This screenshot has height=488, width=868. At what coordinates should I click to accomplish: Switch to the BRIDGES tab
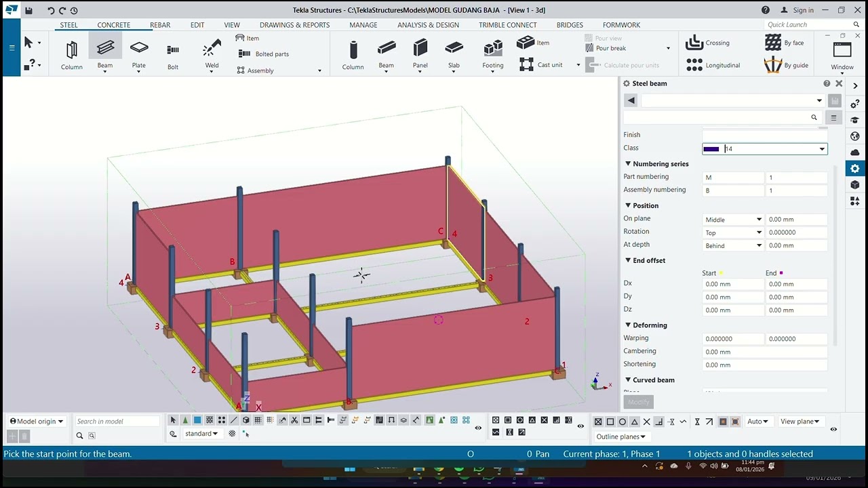click(x=570, y=25)
